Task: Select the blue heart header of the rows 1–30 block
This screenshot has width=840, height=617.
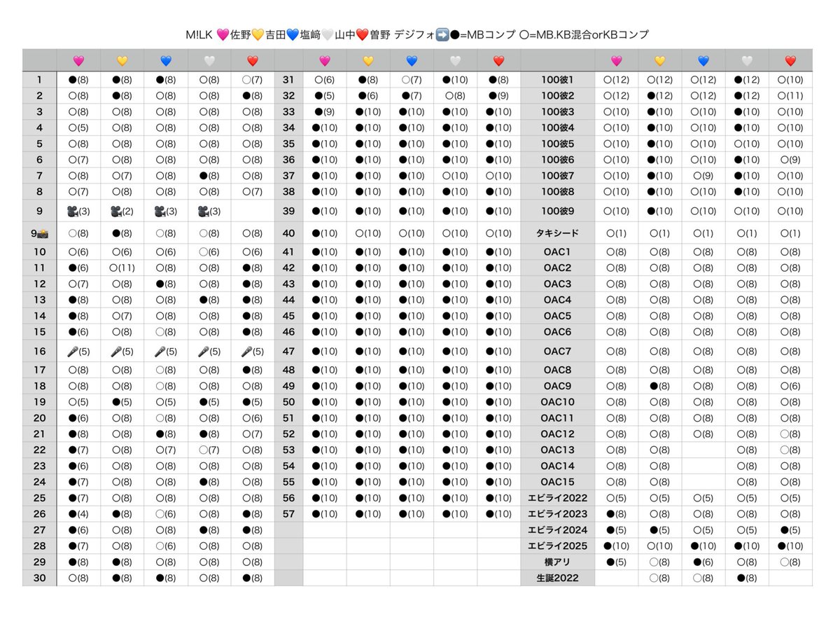Action: 165,61
